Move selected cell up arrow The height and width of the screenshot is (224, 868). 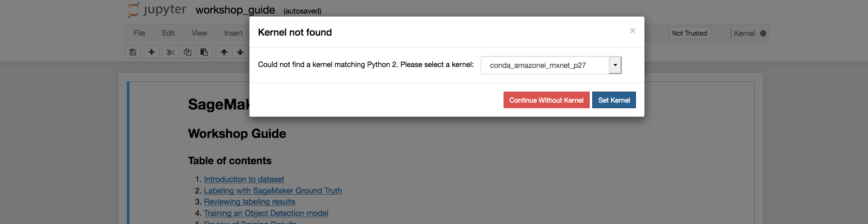click(224, 52)
